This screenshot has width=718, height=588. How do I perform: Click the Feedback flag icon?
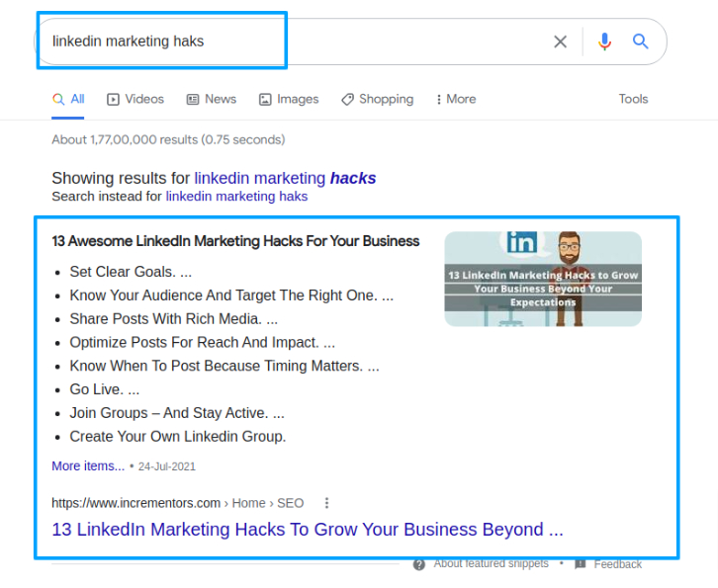pos(581,563)
